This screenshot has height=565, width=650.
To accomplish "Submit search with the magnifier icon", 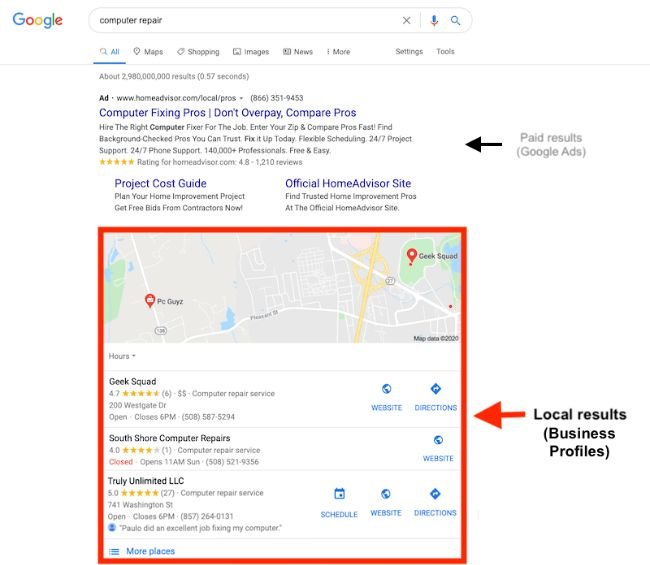I will coord(455,20).
